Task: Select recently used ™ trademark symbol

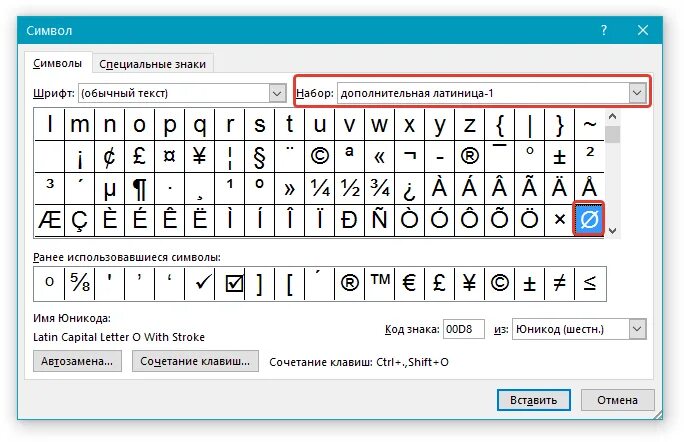Action: coord(380,284)
